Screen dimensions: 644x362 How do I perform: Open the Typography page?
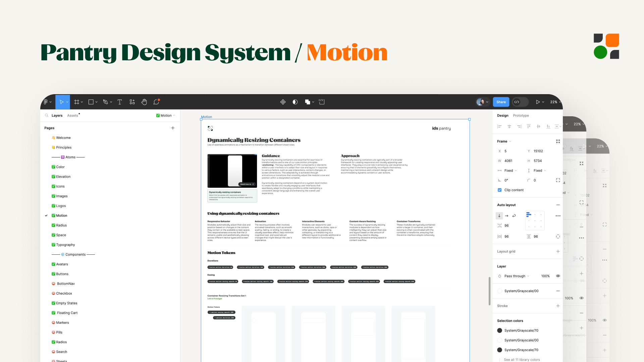[x=63, y=245]
